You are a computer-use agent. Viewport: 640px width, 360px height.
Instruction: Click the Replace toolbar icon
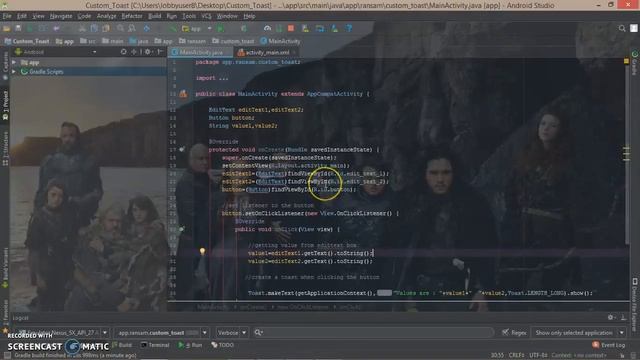(x=132, y=29)
